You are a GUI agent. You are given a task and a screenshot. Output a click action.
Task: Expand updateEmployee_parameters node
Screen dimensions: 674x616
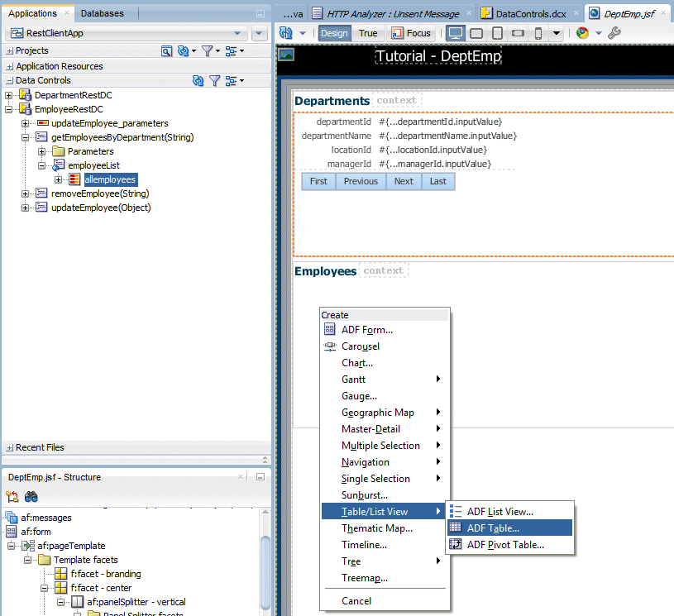click(26, 123)
